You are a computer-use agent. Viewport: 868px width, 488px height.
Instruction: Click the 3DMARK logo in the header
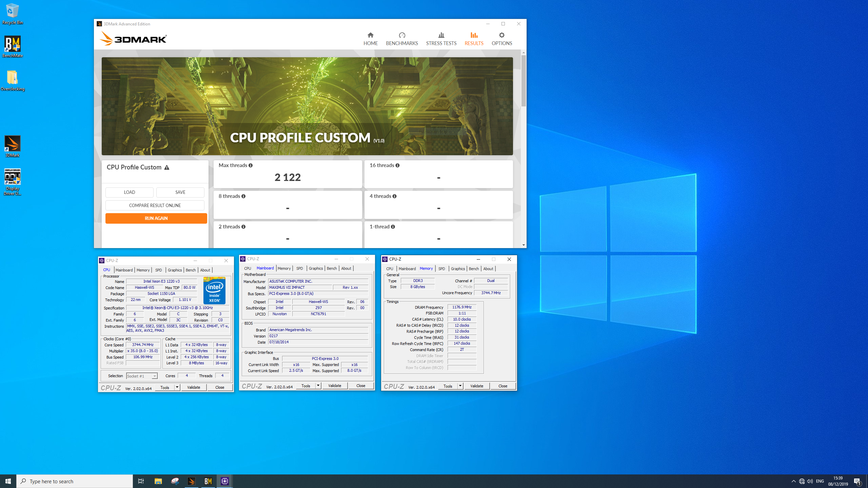[133, 39]
